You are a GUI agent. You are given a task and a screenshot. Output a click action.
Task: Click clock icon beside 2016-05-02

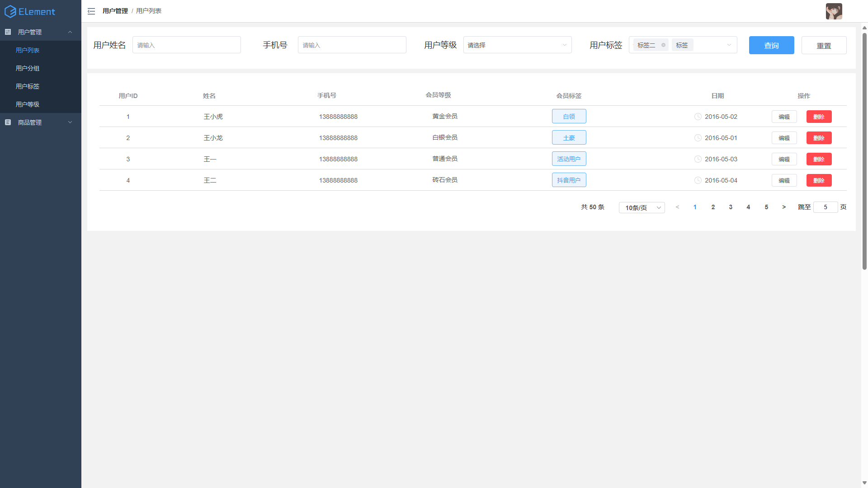pos(698,117)
